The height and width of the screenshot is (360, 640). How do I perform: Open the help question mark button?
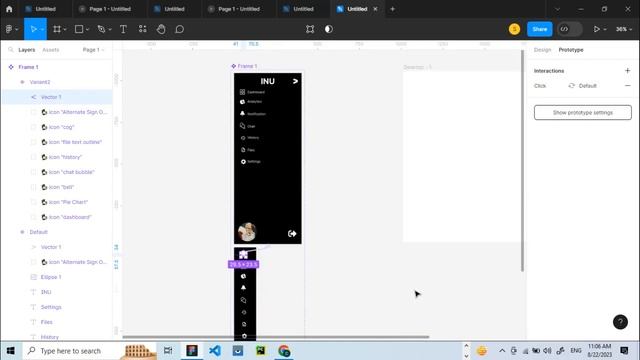click(x=620, y=322)
